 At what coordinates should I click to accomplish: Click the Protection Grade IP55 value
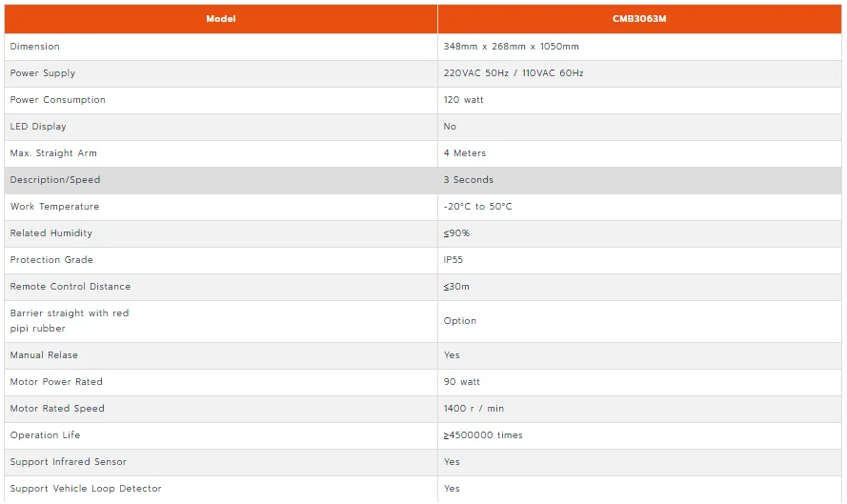(x=454, y=260)
